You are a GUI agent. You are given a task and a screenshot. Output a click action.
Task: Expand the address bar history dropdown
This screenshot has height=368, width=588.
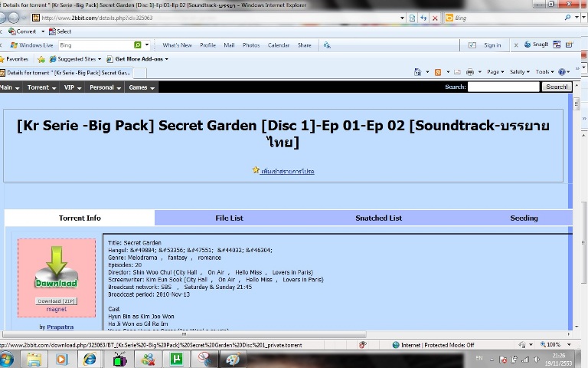(x=402, y=18)
